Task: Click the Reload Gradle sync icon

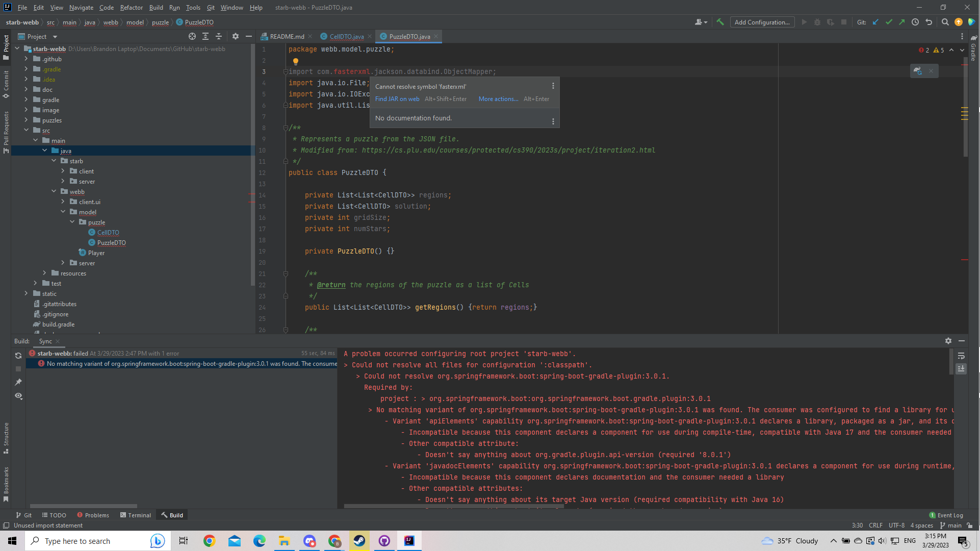Action: coord(18,356)
